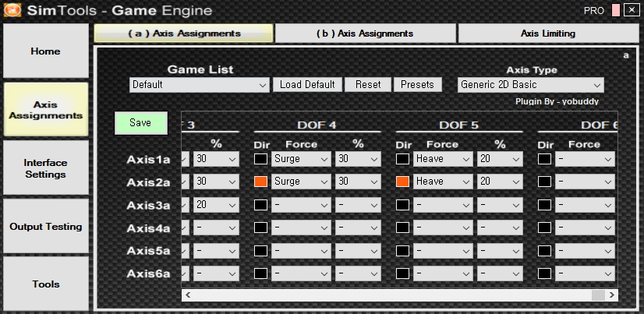The width and height of the screenshot is (644, 314).
Task: Click the DOF 4 column header
Action: click(x=317, y=125)
